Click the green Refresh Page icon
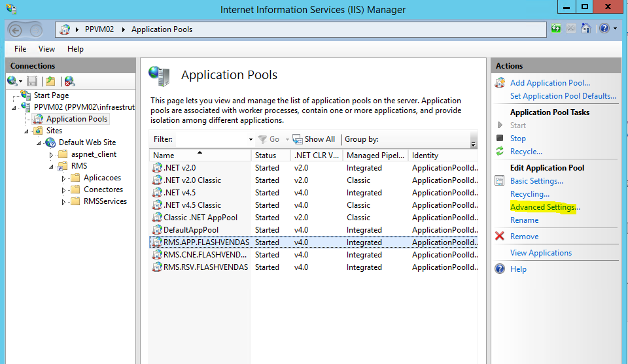Screen dimensions: 628x364 pyautogui.click(x=556, y=29)
